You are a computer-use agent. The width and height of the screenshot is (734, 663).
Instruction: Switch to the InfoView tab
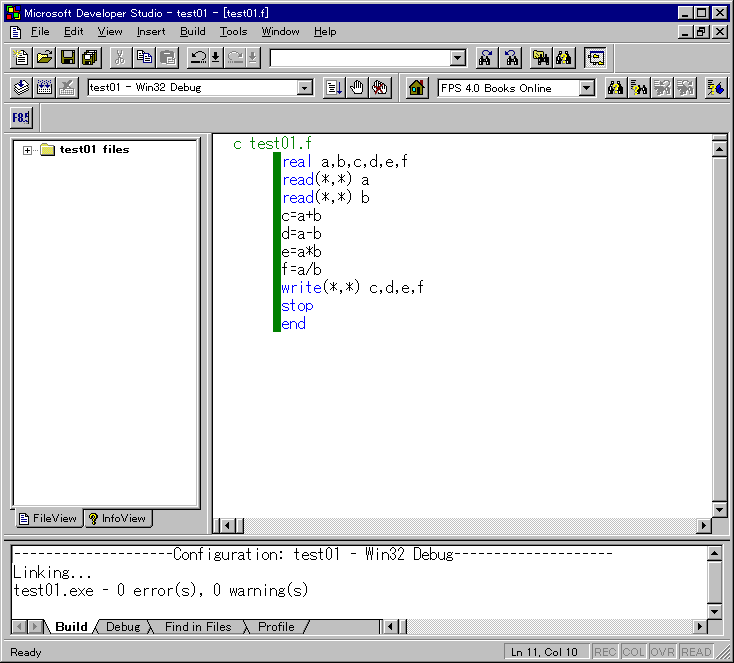(x=117, y=518)
